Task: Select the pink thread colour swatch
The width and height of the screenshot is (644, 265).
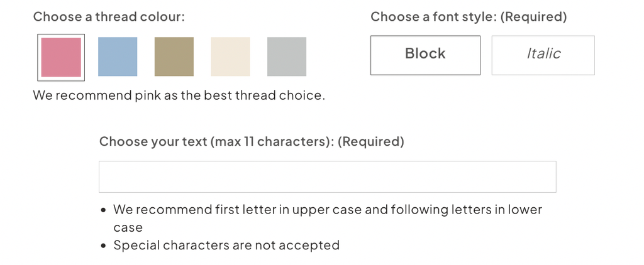Action: coord(61,57)
